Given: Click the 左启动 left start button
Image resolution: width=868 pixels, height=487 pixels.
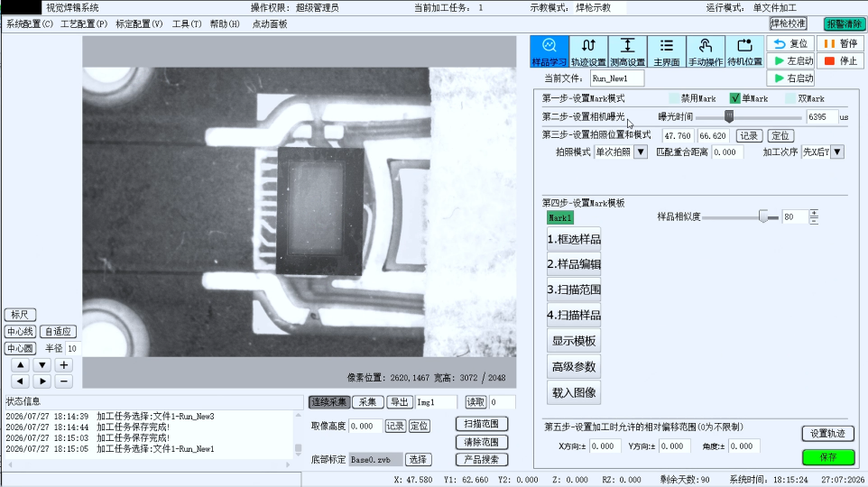Looking at the screenshot, I should (x=790, y=61).
